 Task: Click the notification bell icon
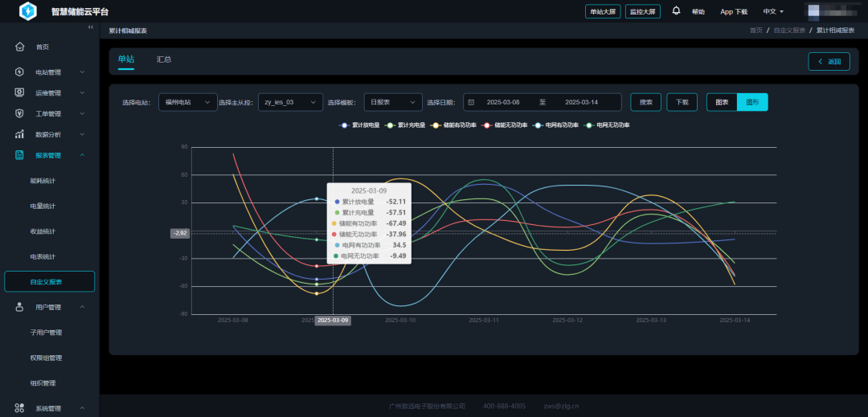tap(676, 10)
